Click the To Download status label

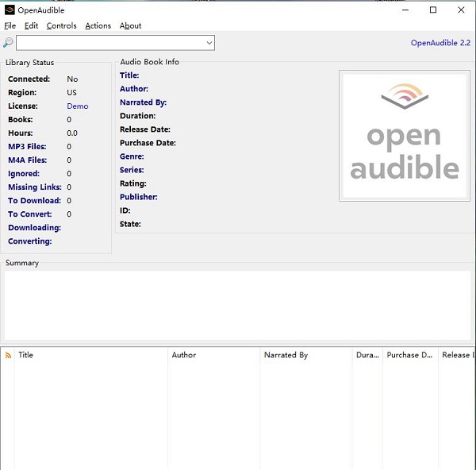34,201
